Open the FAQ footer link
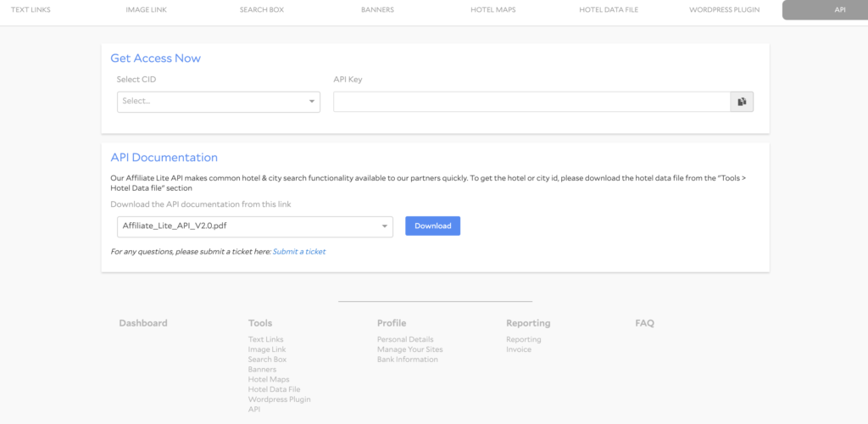 pos(644,323)
